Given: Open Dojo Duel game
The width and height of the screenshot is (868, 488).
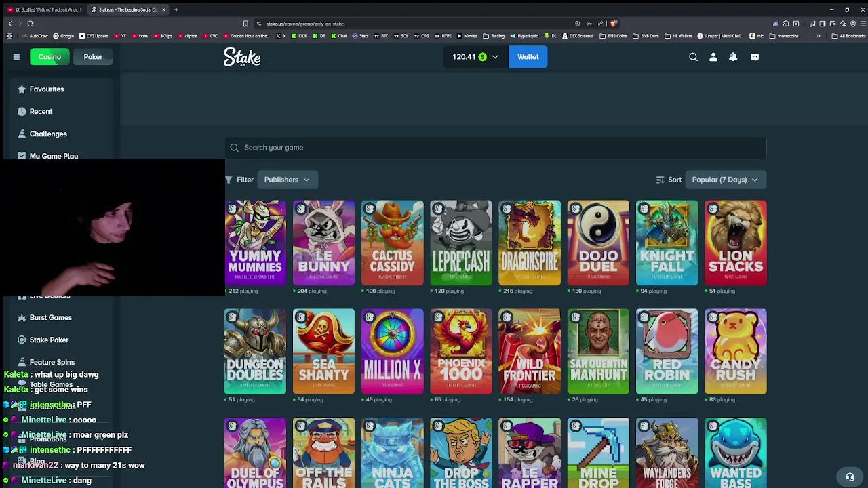Looking at the screenshot, I should click(x=598, y=243).
